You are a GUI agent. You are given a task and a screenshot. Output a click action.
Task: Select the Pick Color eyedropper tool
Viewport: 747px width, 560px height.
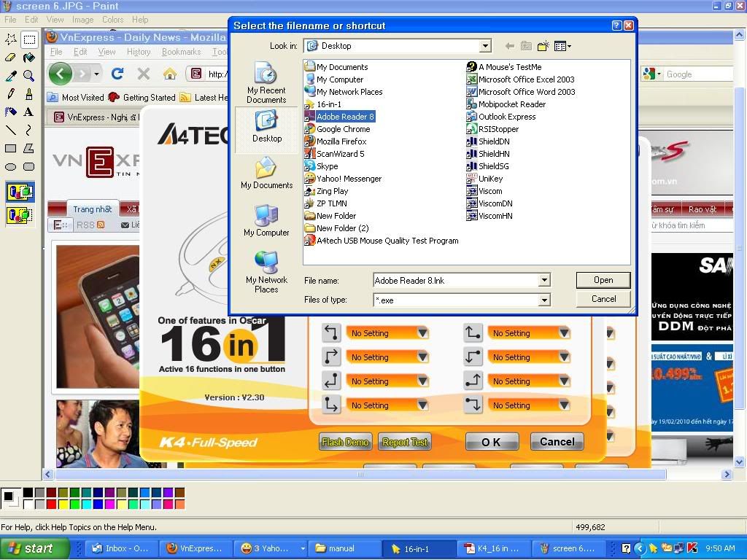tap(11, 76)
